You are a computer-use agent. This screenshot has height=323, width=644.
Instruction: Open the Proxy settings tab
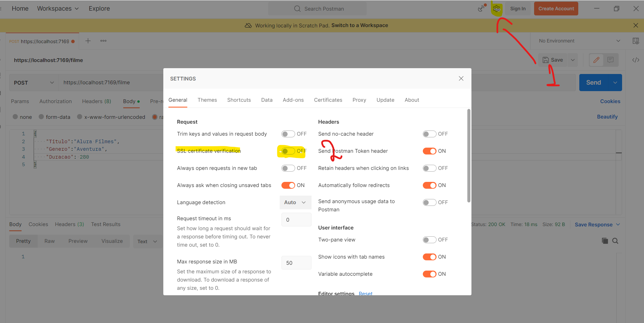click(359, 100)
